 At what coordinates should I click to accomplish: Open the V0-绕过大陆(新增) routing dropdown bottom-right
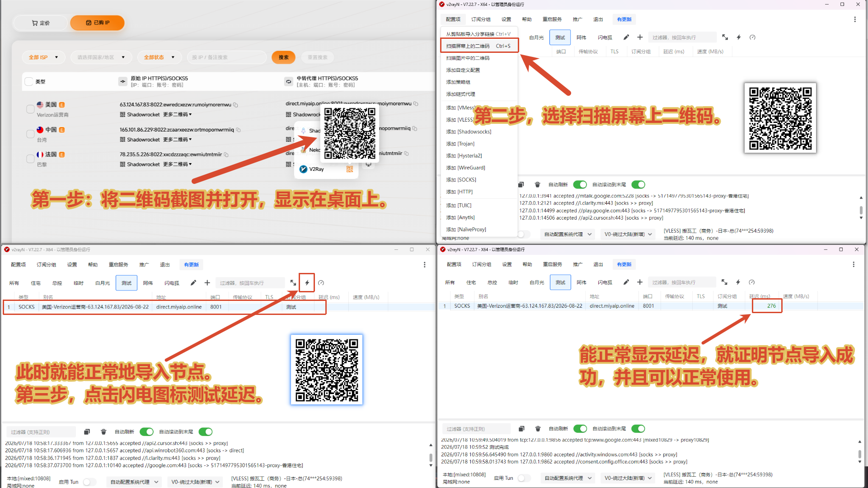click(x=629, y=478)
